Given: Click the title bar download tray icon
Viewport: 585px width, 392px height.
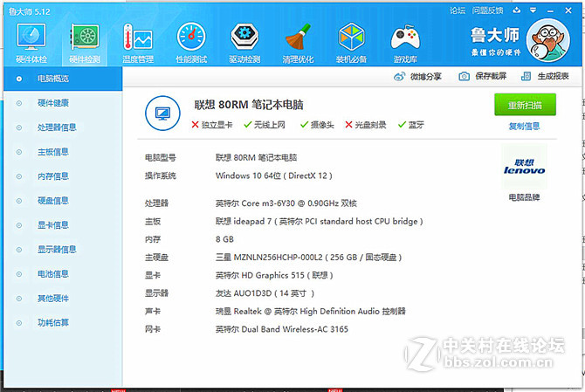Looking at the screenshot, I should tap(517, 10).
